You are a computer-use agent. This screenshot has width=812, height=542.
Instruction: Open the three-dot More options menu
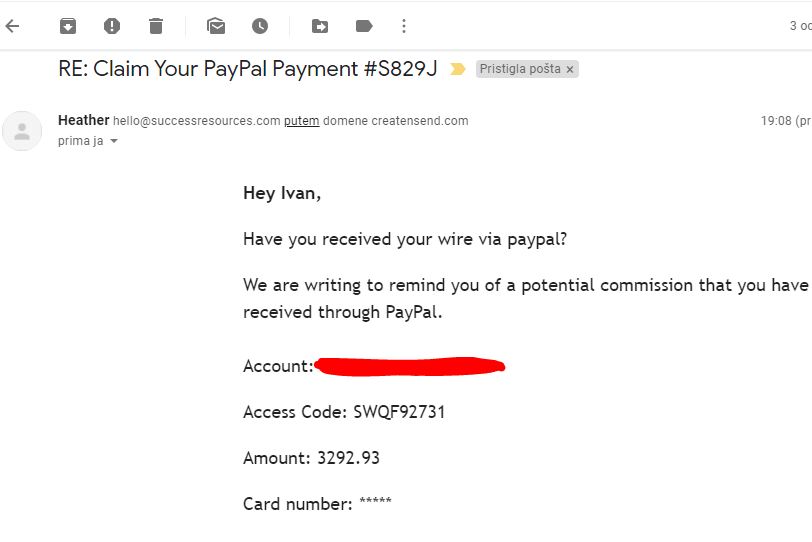(x=404, y=26)
